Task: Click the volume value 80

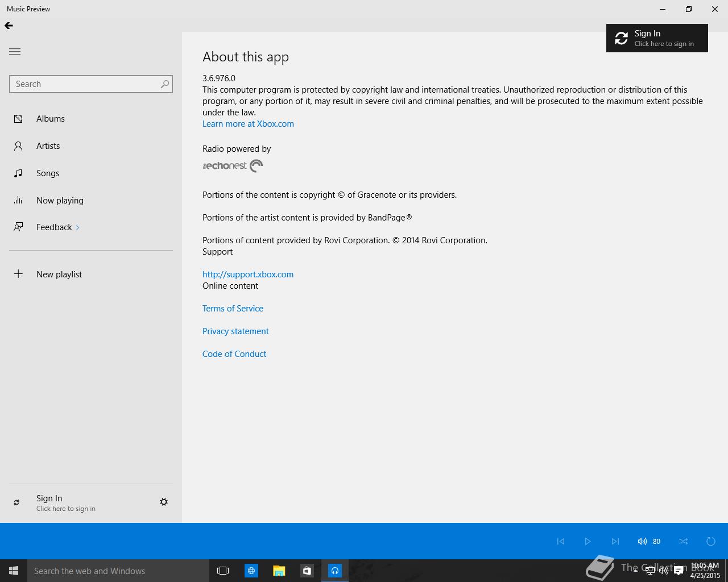Action: 656,541
